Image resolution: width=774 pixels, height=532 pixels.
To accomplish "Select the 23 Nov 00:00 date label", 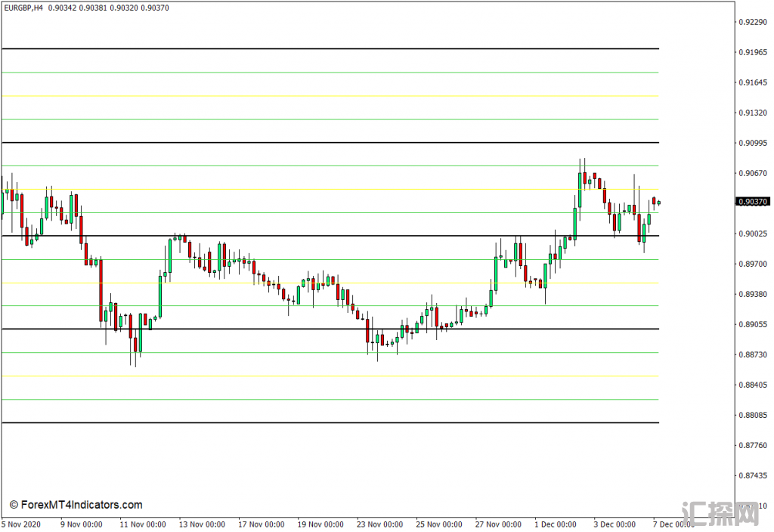I will click(x=380, y=524).
